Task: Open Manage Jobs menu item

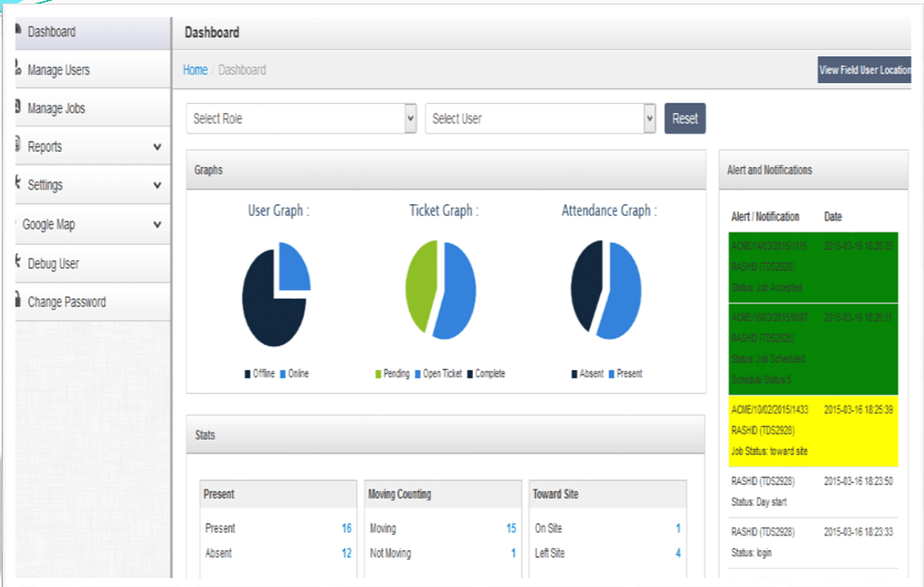Action: tap(56, 108)
